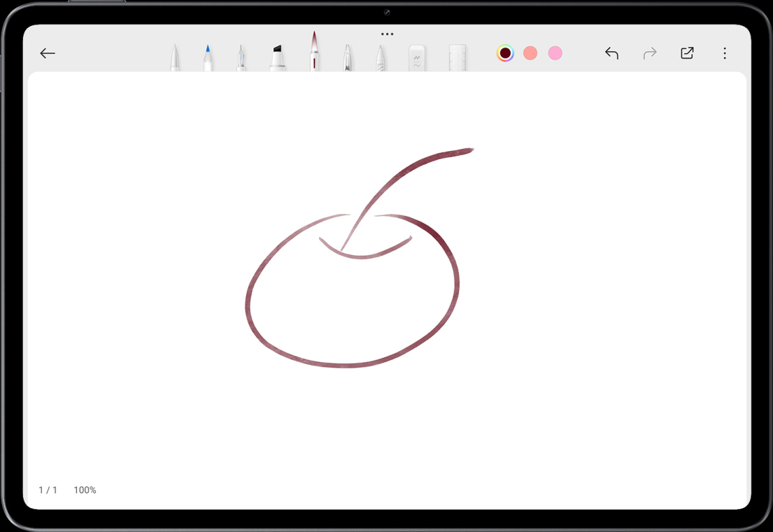
Task: Choose the pink color swatch
Action: 555,53
